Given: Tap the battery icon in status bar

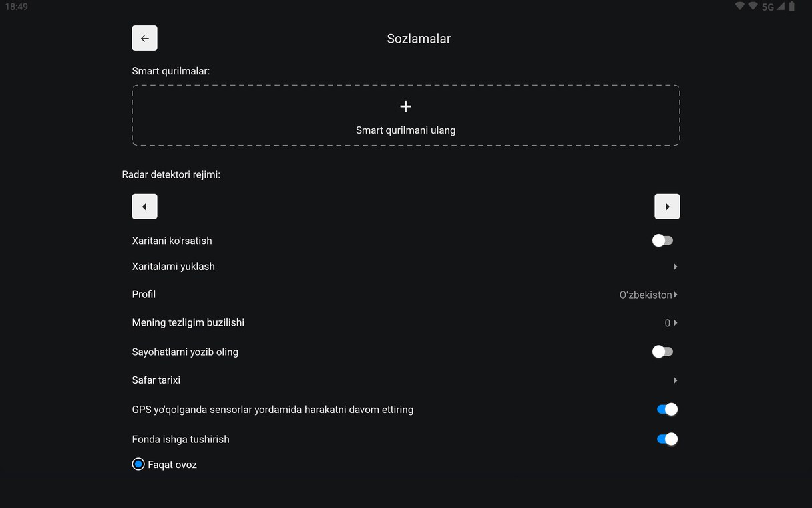Looking at the screenshot, I should pyautogui.click(x=791, y=7).
